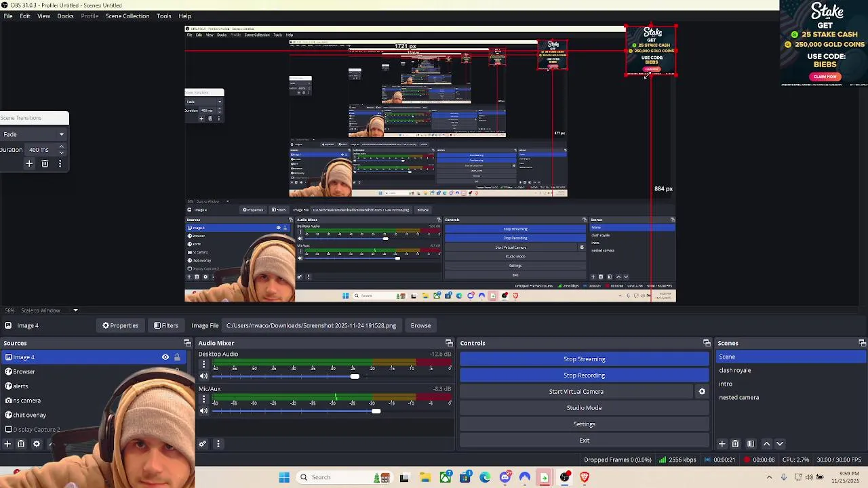
Task: Toggle Studio Mode
Action: coord(584,408)
